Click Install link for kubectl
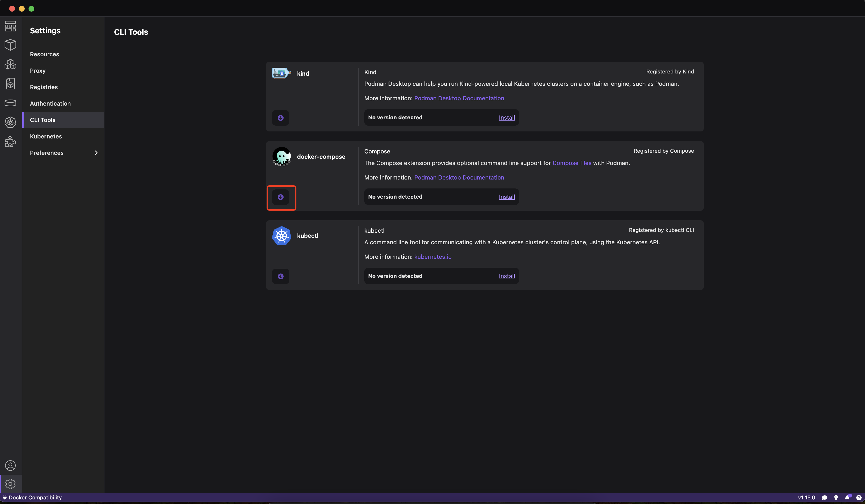Screen dimensions: 865x504 (x=507, y=276)
